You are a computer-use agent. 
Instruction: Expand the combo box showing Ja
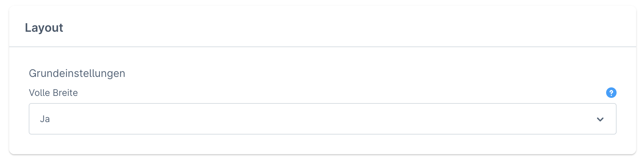coord(322,119)
